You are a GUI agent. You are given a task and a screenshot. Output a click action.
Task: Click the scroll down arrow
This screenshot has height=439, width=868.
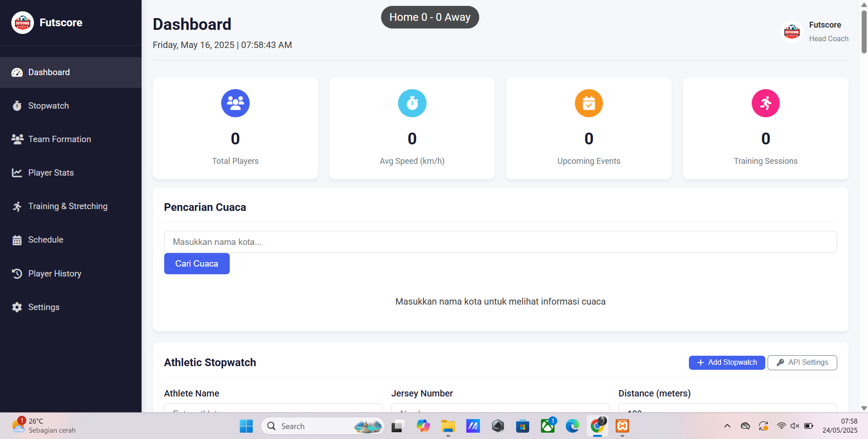point(864,408)
